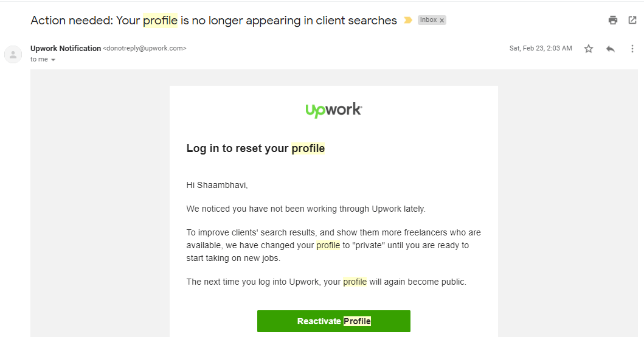Open the three-dot More options menu
This screenshot has width=644, height=337.
tap(632, 49)
